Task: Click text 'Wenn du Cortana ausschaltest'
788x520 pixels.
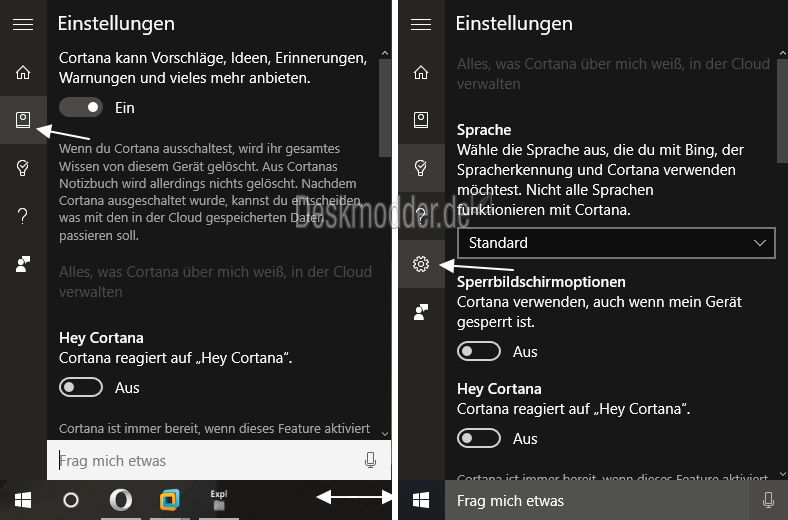Action: [146, 149]
